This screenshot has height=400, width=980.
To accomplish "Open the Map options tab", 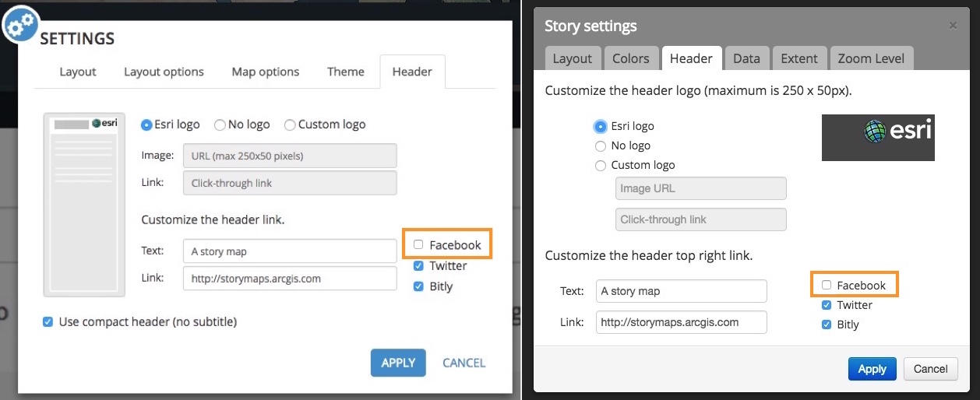I will click(266, 72).
